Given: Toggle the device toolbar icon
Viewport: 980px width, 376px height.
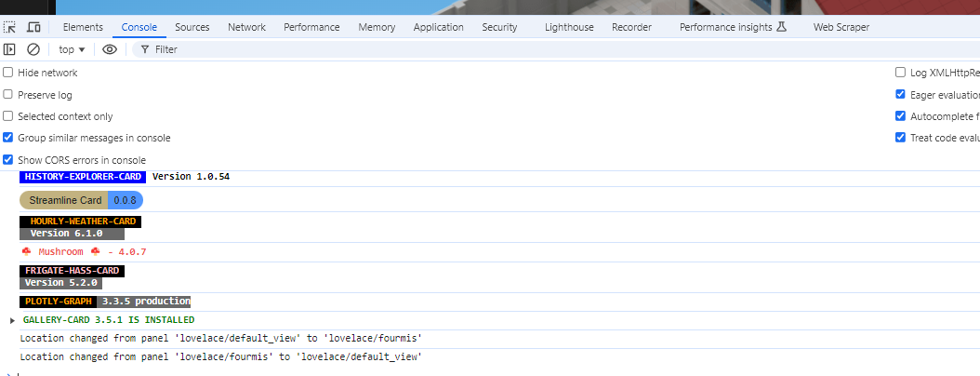Looking at the screenshot, I should 33,28.
